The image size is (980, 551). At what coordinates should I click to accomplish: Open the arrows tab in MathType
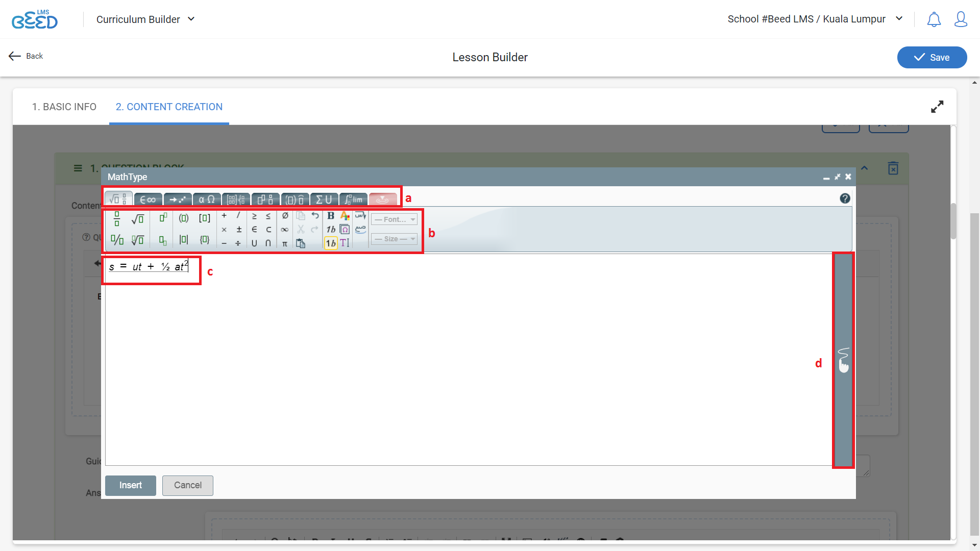tap(178, 199)
